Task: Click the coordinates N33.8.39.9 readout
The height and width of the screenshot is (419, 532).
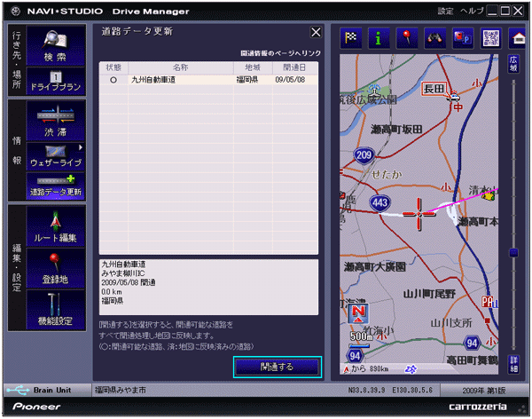Action: coord(367,390)
